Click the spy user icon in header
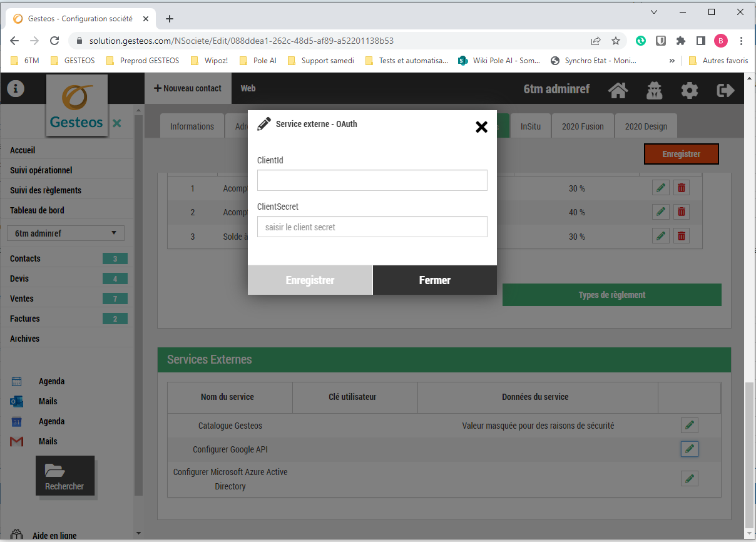 tap(654, 90)
